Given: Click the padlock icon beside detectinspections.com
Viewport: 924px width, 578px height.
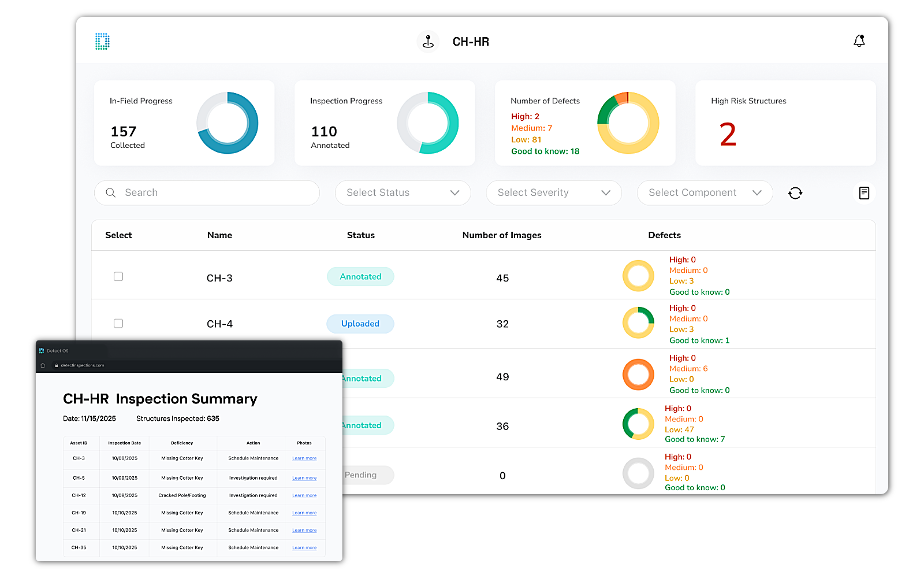Looking at the screenshot, I should tap(57, 365).
